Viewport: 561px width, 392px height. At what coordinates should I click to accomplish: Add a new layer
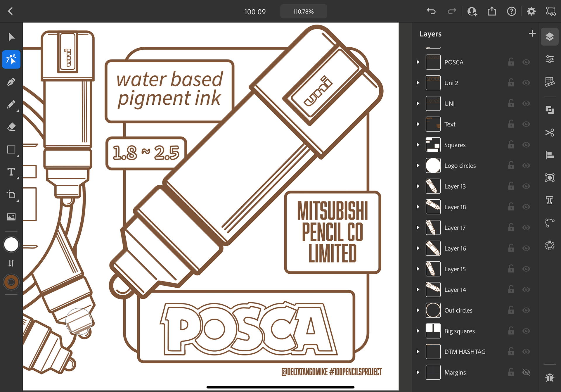[532, 34]
